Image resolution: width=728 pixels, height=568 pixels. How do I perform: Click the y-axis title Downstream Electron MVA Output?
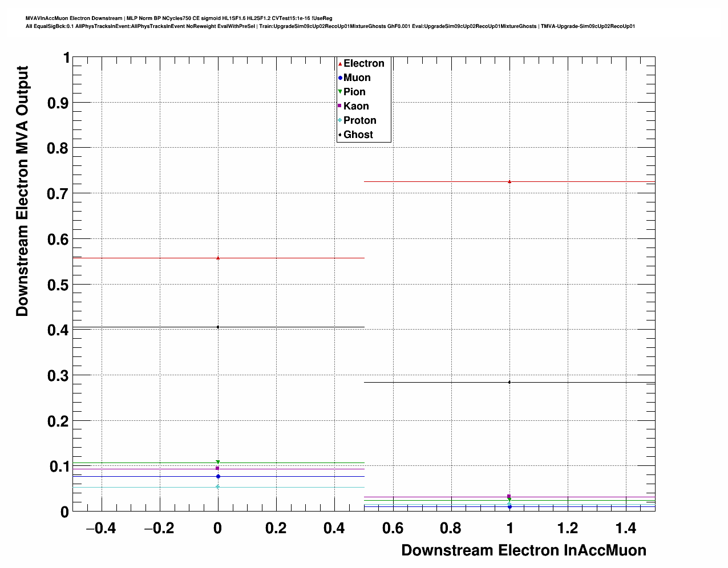tap(22, 191)
